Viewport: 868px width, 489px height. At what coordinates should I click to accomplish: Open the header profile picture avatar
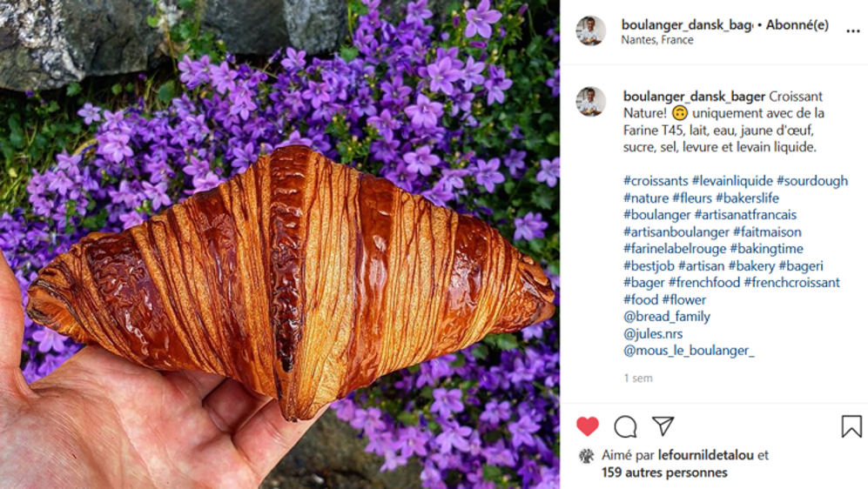coord(590,30)
